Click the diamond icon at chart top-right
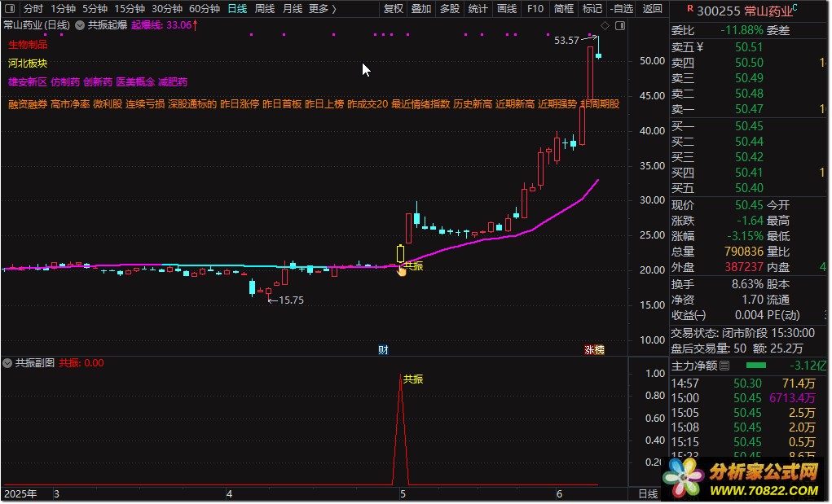This screenshot has width=832, height=504. 605,25
